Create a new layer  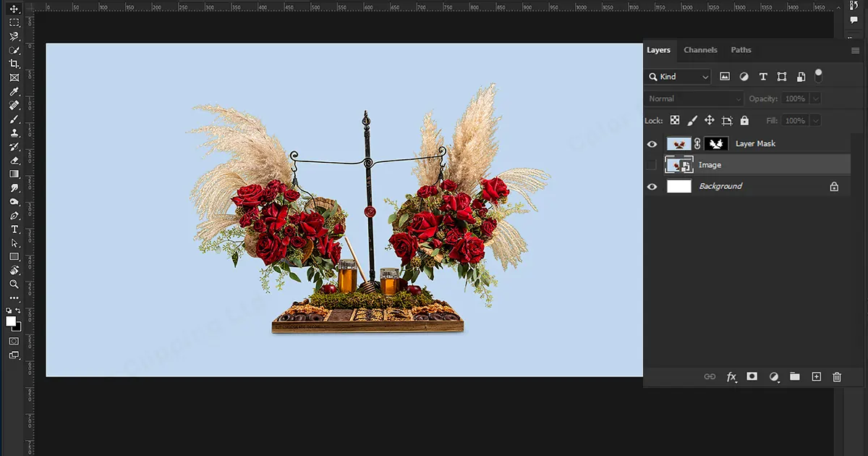coord(816,376)
